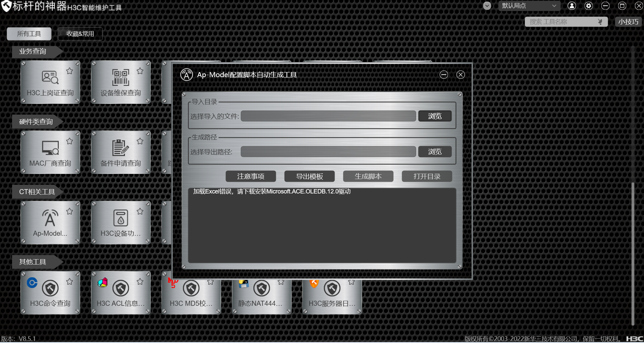Close the Ap-Model dialog
The width and height of the screenshot is (644, 343).
pos(460,74)
